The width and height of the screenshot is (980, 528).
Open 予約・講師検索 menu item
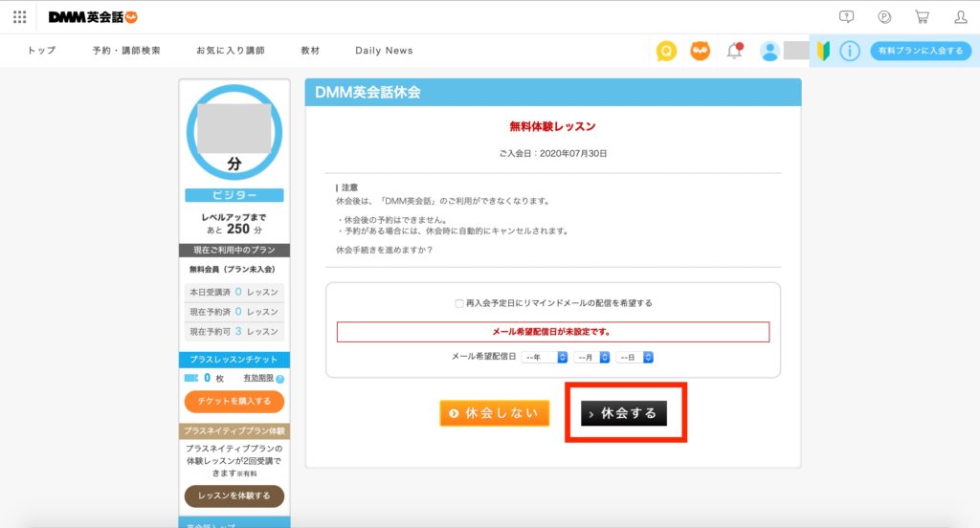coord(126,51)
